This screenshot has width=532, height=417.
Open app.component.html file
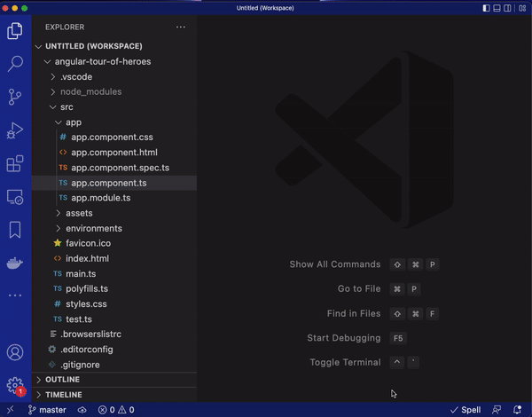(x=114, y=153)
